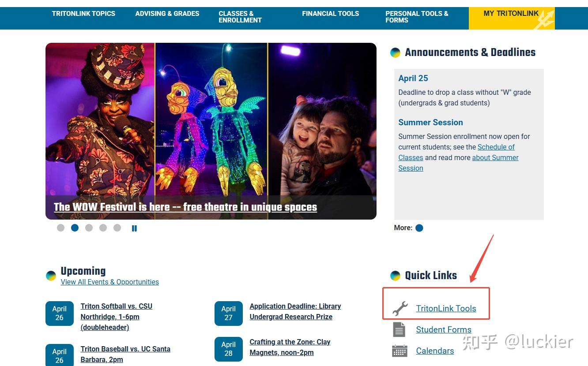Click the WOW Festival carousel image
The image size is (588, 366).
pos(211,119)
